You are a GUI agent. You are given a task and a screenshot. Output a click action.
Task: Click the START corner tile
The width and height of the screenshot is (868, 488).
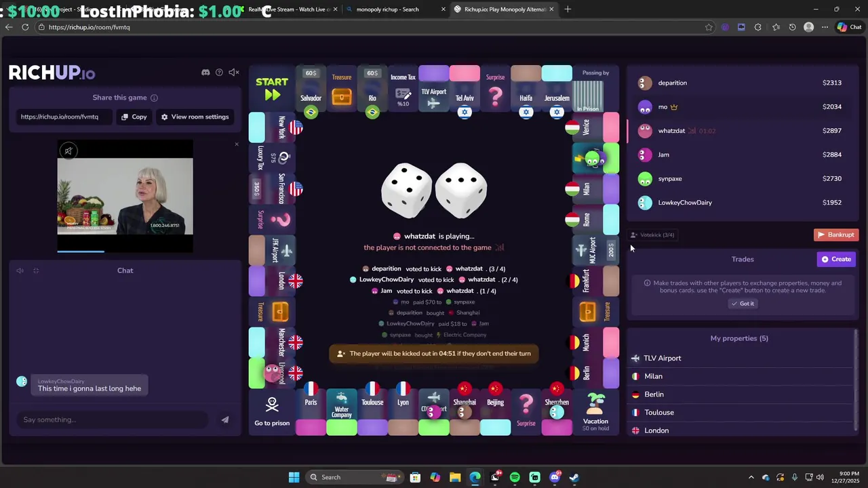[x=272, y=89]
